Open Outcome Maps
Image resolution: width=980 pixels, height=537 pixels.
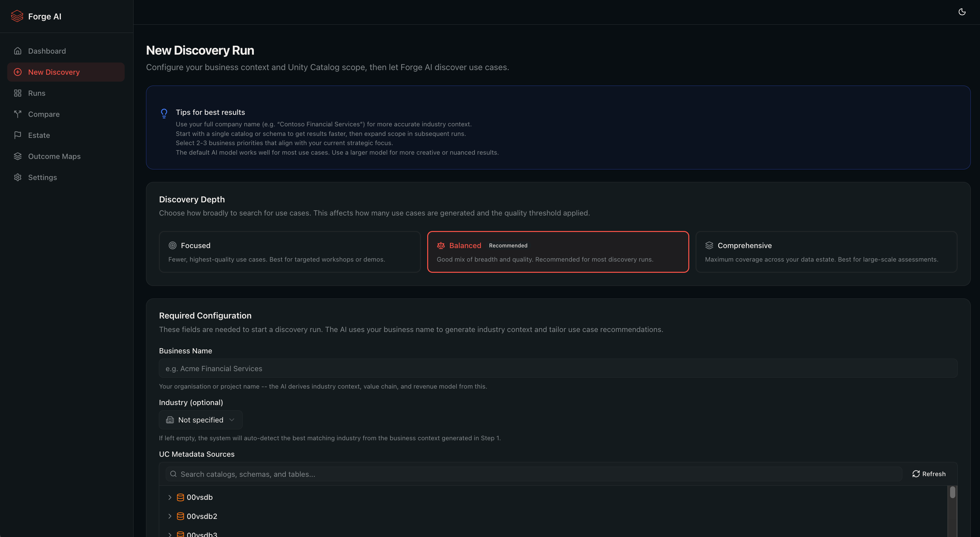(x=66, y=156)
